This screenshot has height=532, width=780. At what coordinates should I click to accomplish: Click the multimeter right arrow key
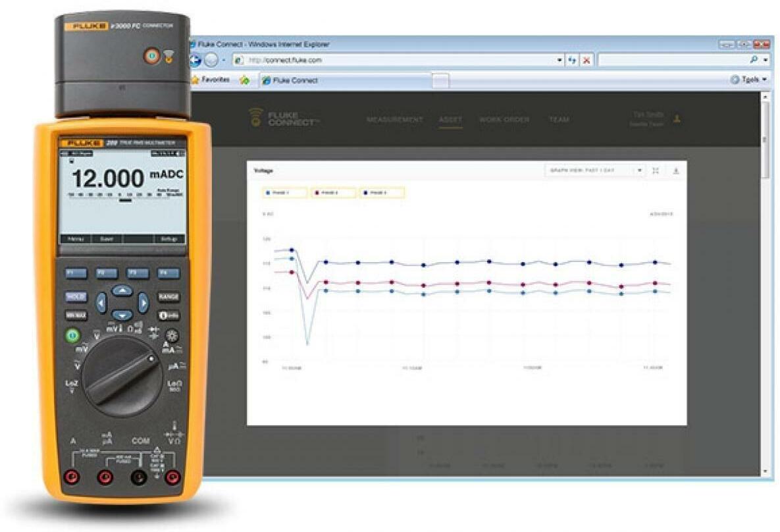pyautogui.click(x=143, y=302)
